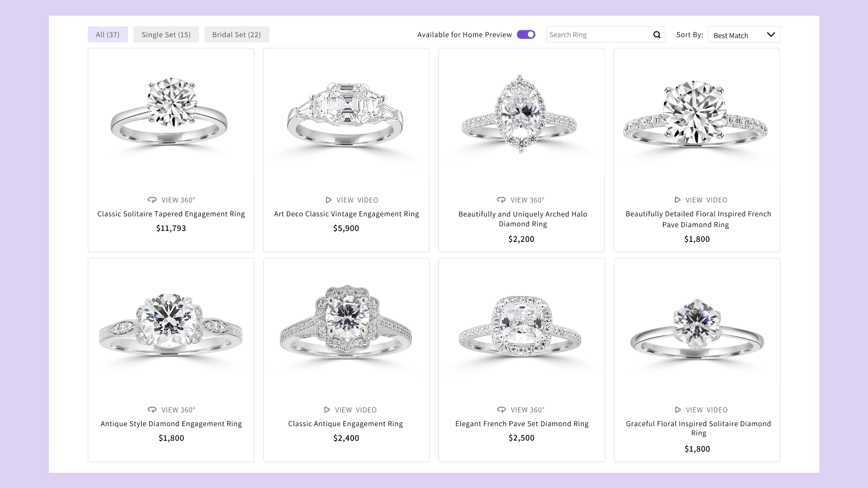Click into the Search Ring field

tap(597, 35)
